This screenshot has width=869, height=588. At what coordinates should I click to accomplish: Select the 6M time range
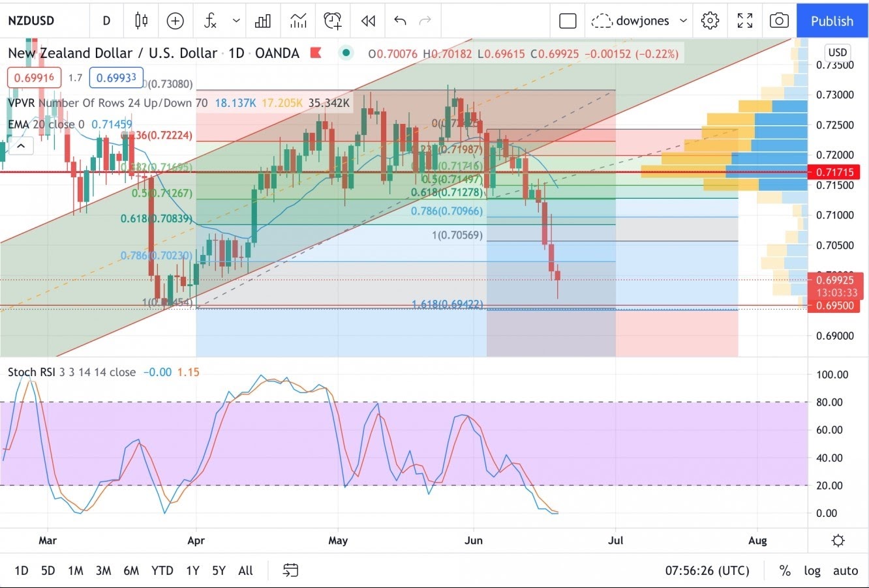coord(131,570)
